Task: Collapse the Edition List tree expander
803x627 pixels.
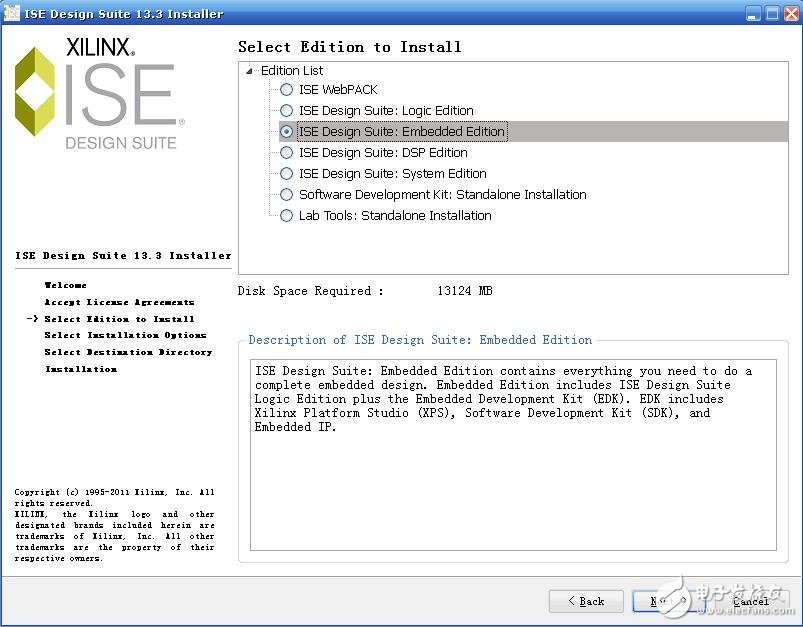Action: click(249, 71)
